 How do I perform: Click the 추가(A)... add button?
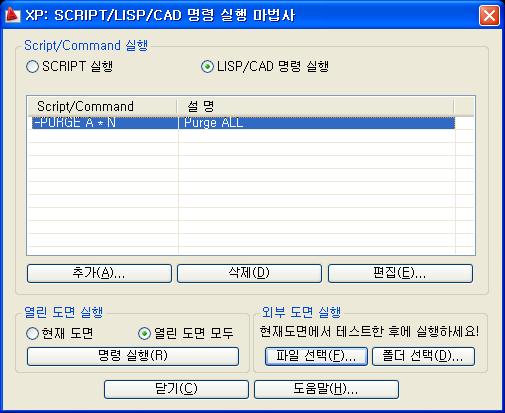(99, 273)
